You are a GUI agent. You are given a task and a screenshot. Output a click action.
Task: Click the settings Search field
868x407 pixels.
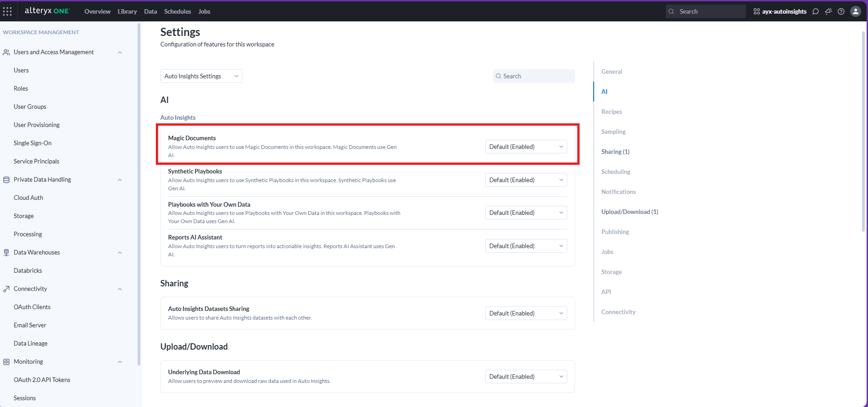click(x=534, y=76)
